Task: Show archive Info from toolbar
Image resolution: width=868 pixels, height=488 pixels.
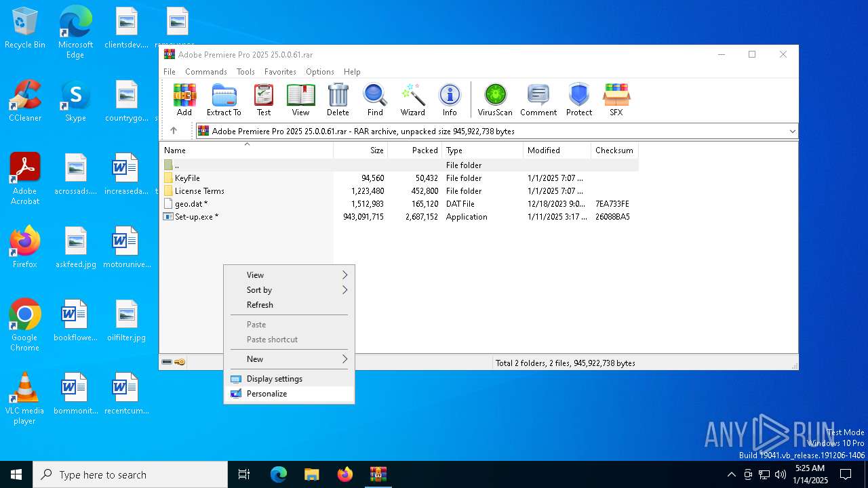Action: click(x=450, y=100)
